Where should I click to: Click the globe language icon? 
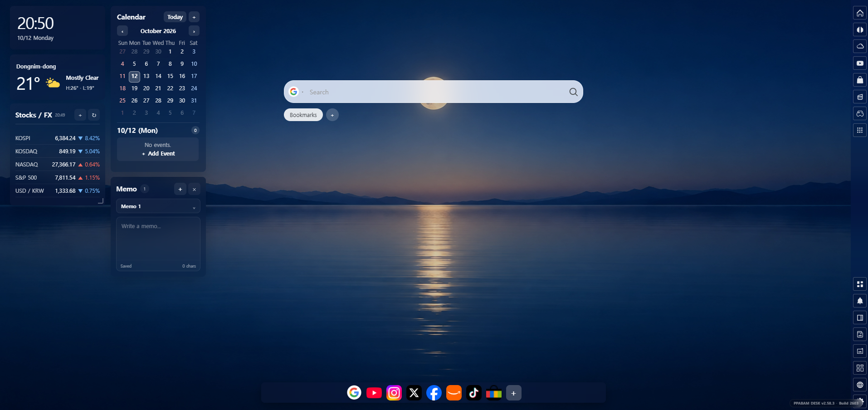pyautogui.click(x=860, y=385)
